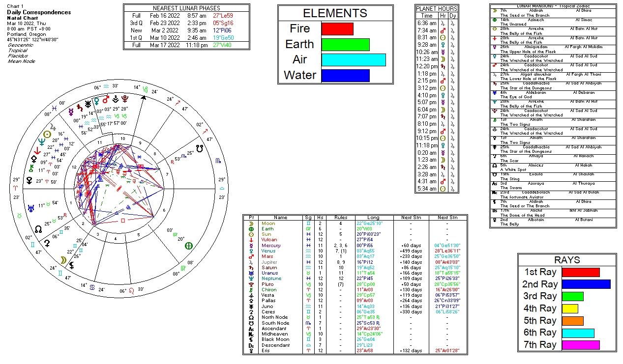The image size is (623, 364).
Task: Select the Moon crescent glyph in the wheel
Action: (x=63, y=260)
